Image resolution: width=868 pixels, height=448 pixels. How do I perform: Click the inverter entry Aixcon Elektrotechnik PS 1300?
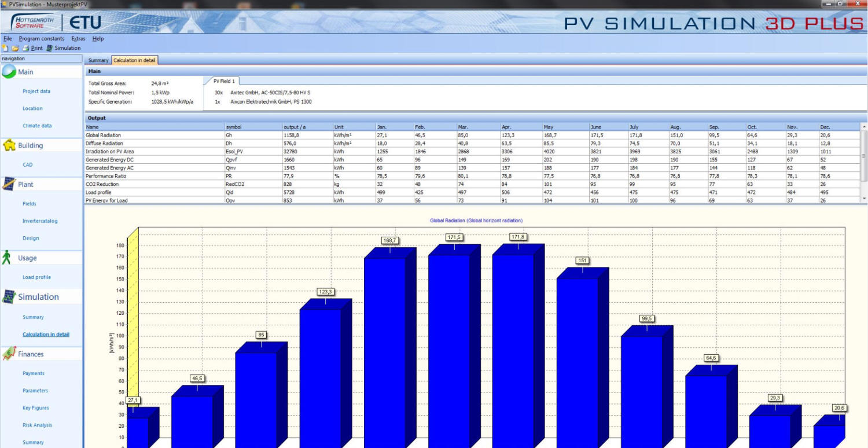(x=271, y=101)
